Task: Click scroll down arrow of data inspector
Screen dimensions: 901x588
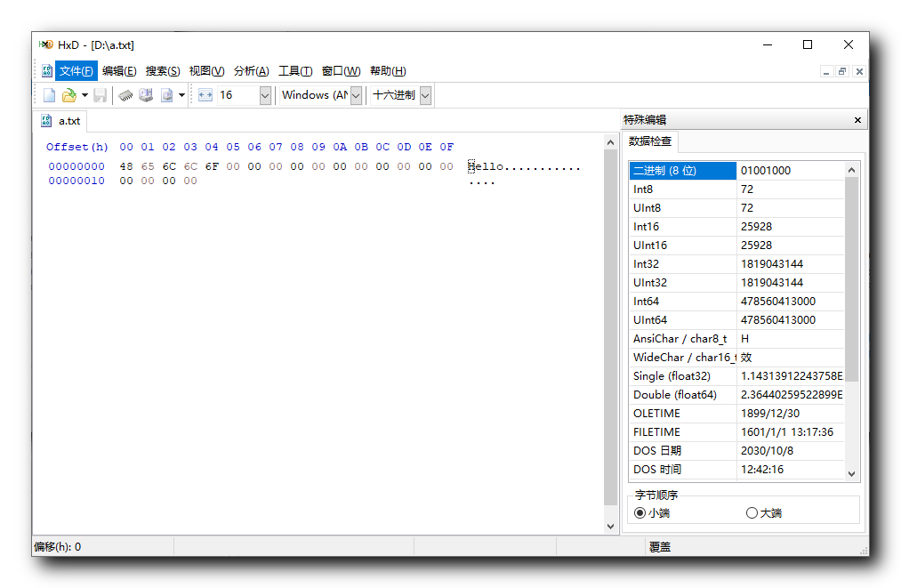Action: [x=851, y=473]
